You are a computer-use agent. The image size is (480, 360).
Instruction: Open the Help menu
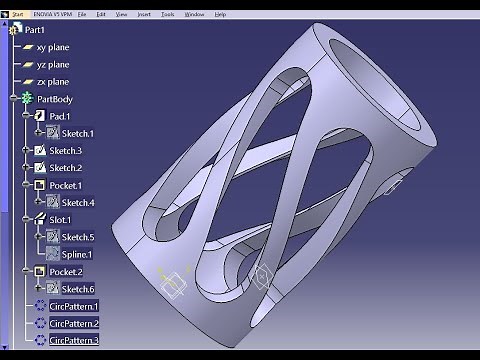220,14
